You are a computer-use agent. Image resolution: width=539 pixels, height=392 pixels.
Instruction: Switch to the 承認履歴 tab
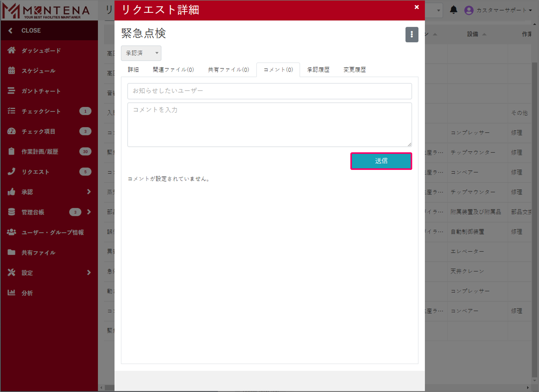pos(318,70)
